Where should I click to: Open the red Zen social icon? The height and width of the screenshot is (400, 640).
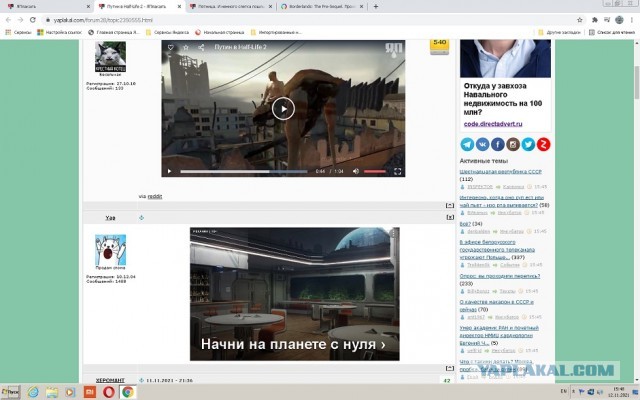coord(543,144)
